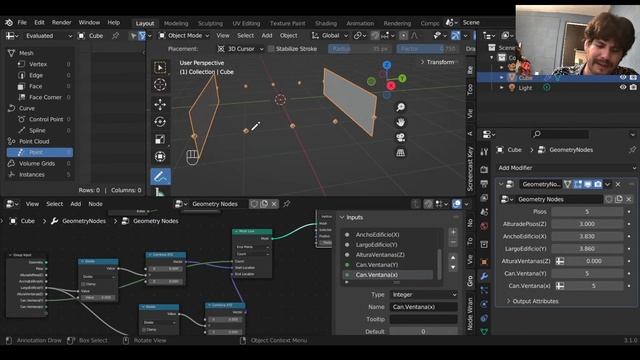Click the Name field Can.Ventana(x)

424,307
